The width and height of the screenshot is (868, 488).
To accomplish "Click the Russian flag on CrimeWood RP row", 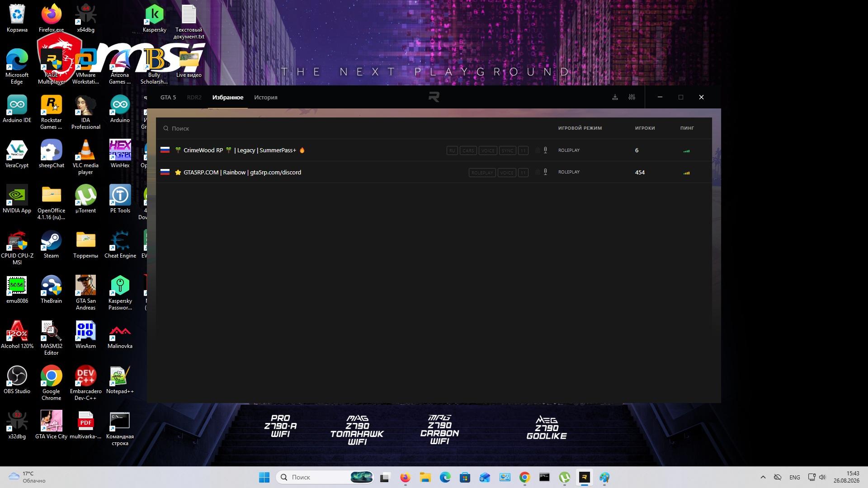I will tap(165, 150).
